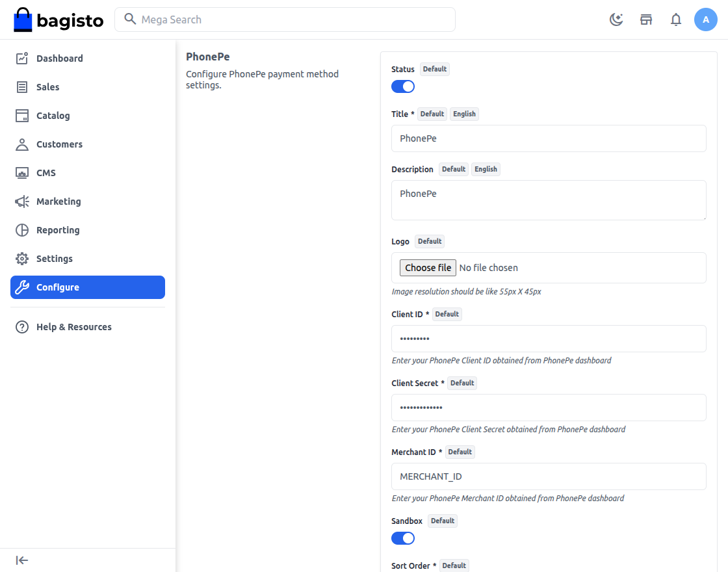Click the Marketing megaphone icon

(22, 201)
